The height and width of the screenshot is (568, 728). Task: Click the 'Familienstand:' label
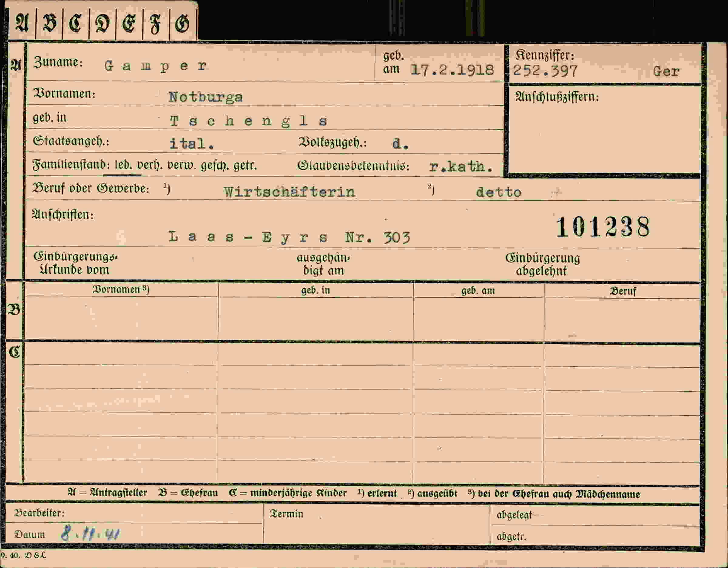click(x=71, y=165)
